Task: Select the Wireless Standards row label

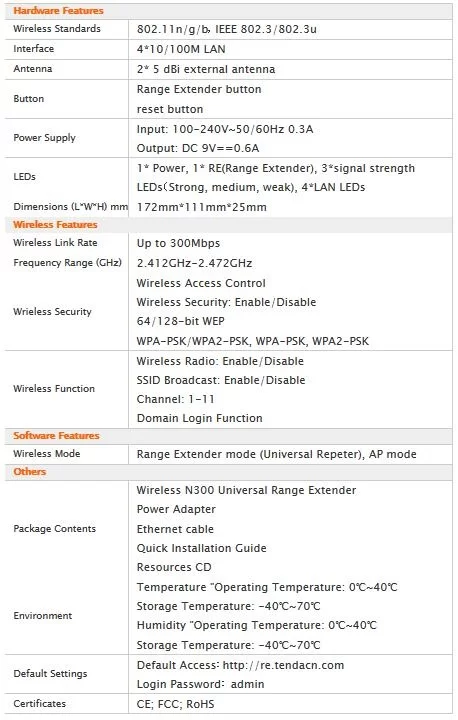Action: coord(57,28)
